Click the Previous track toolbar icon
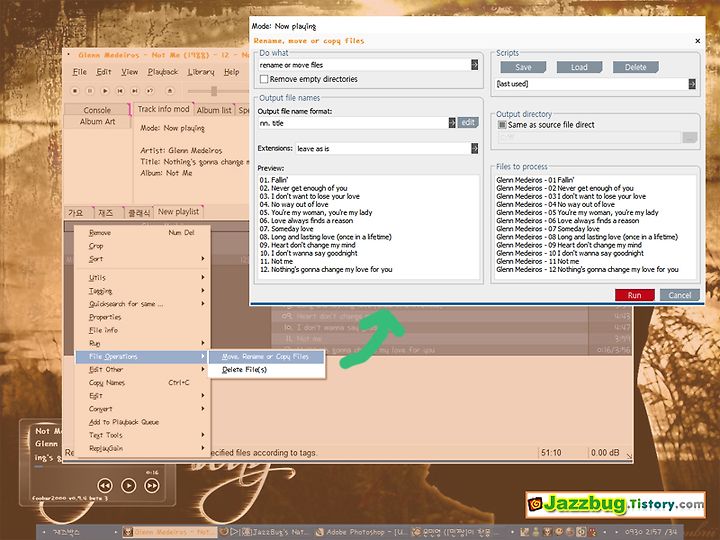The height and width of the screenshot is (540, 720). click(120, 91)
